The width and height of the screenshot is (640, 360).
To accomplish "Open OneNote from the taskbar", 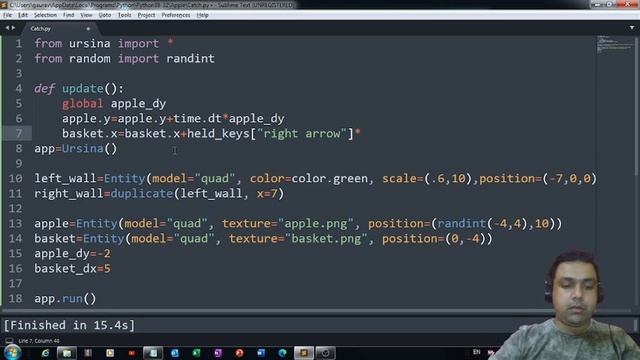I will pyautogui.click(x=218, y=353).
